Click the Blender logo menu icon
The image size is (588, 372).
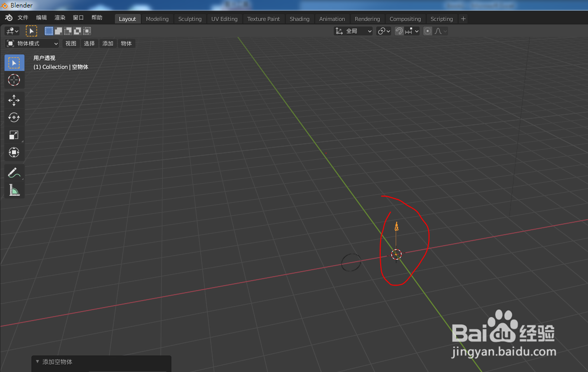[8, 17]
